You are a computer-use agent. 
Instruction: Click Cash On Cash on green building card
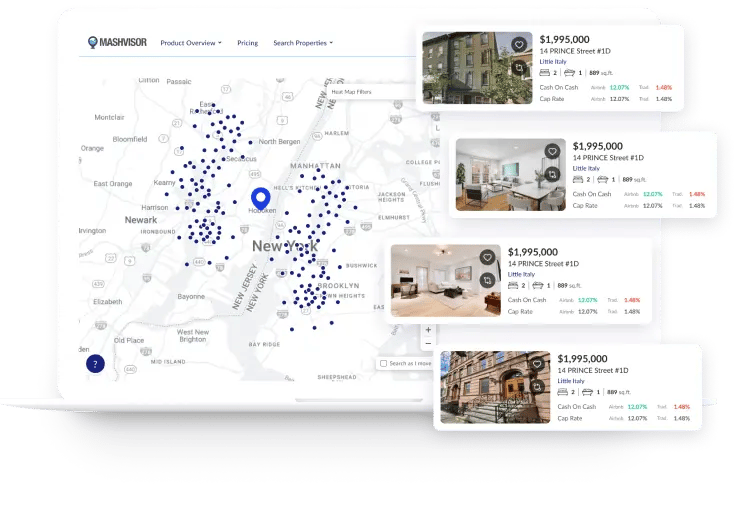[x=559, y=87]
